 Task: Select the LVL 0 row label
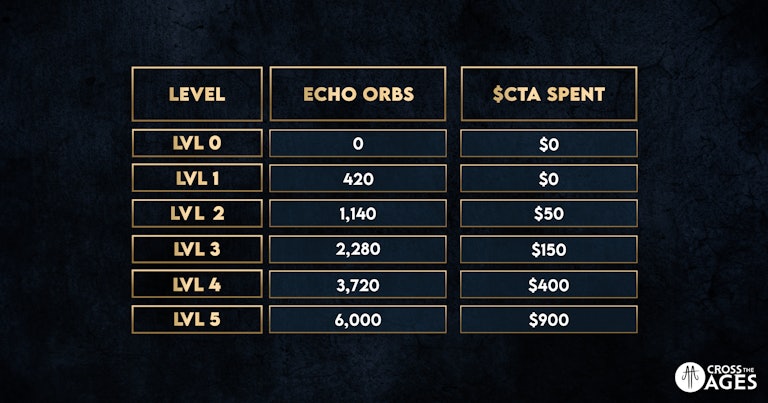(x=197, y=143)
